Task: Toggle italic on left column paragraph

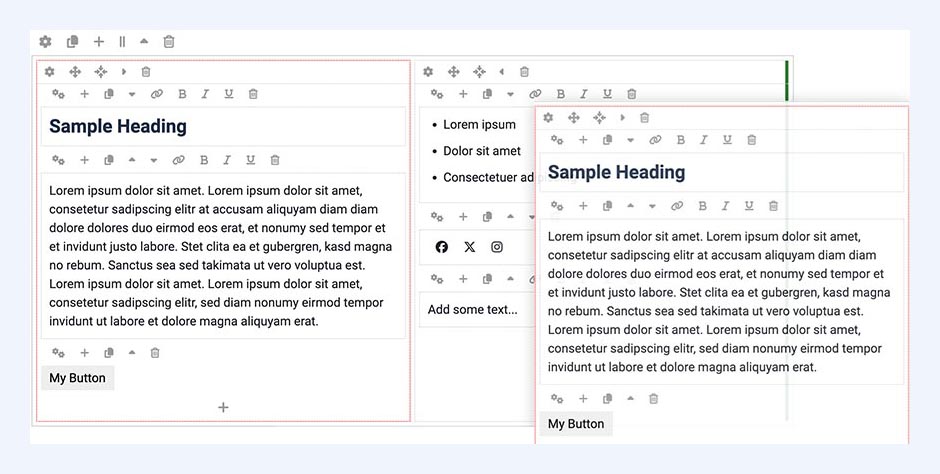Action: coord(227,160)
